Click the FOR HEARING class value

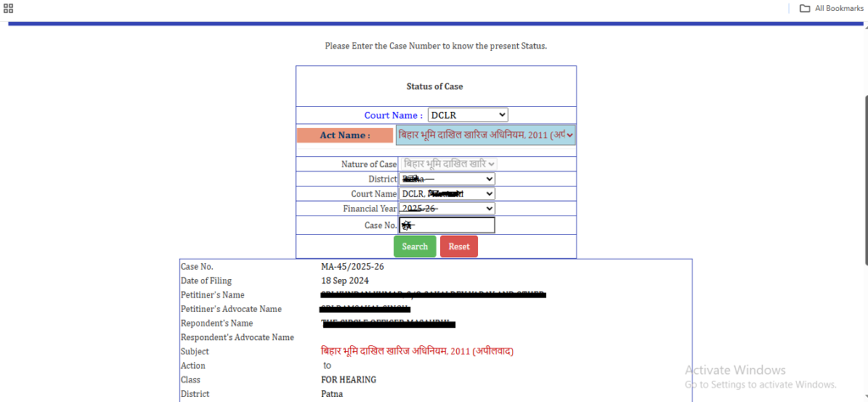point(348,380)
